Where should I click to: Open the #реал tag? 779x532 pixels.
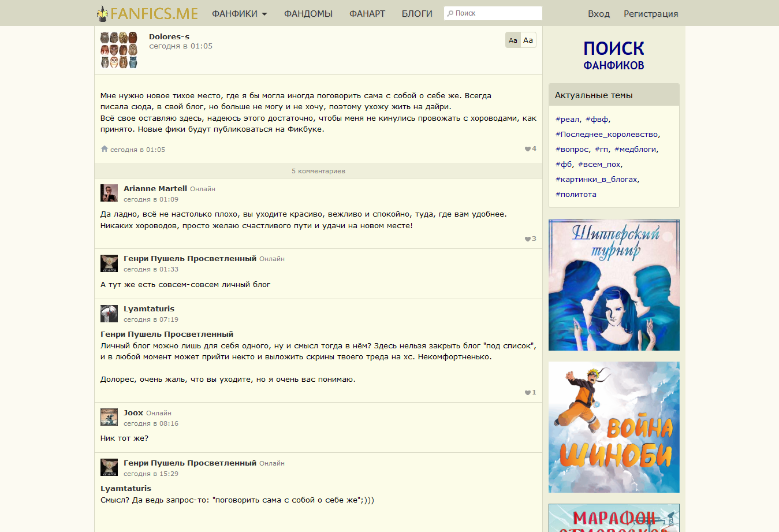[568, 119]
